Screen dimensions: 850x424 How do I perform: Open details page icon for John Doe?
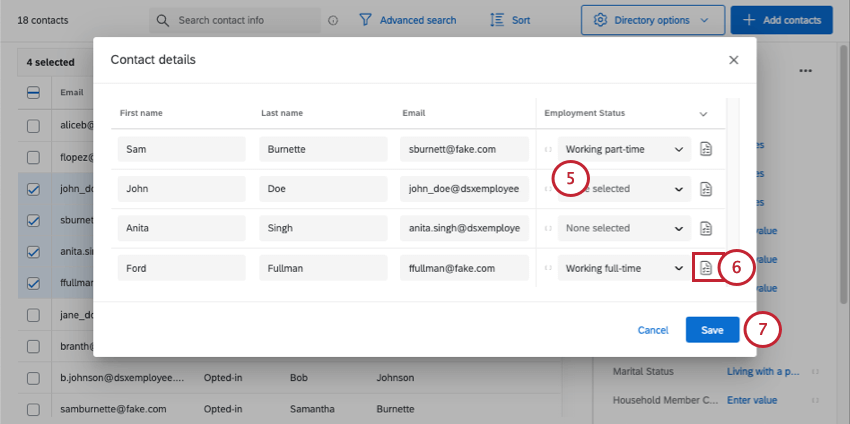tap(705, 189)
